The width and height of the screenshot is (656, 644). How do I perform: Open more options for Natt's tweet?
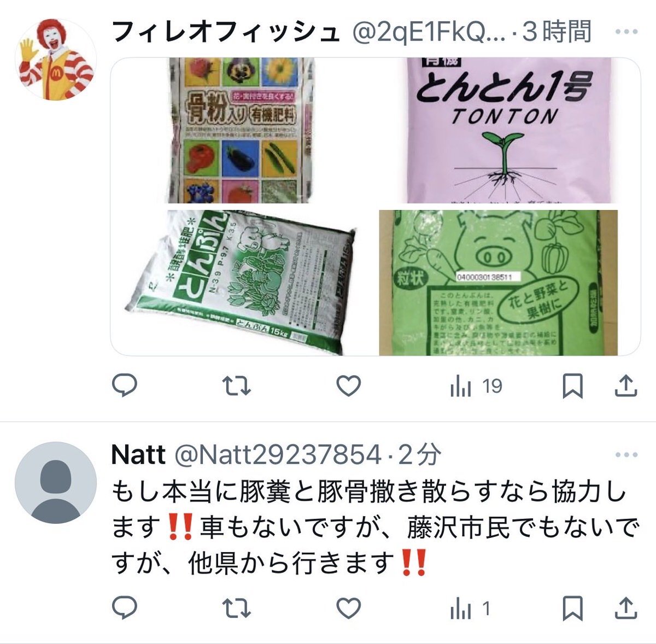(x=626, y=455)
